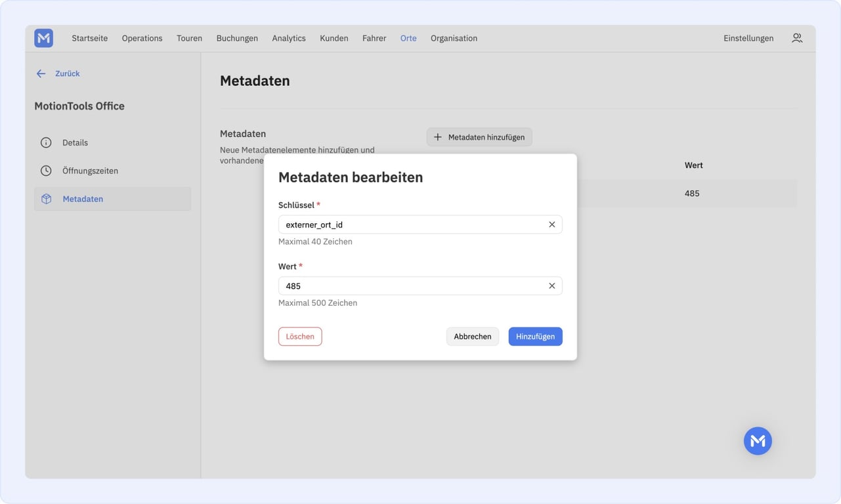The height and width of the screenshot is (504, 841).
Task: Click the Maximal 500 Zeichen hint
Action: coord(318,303)
